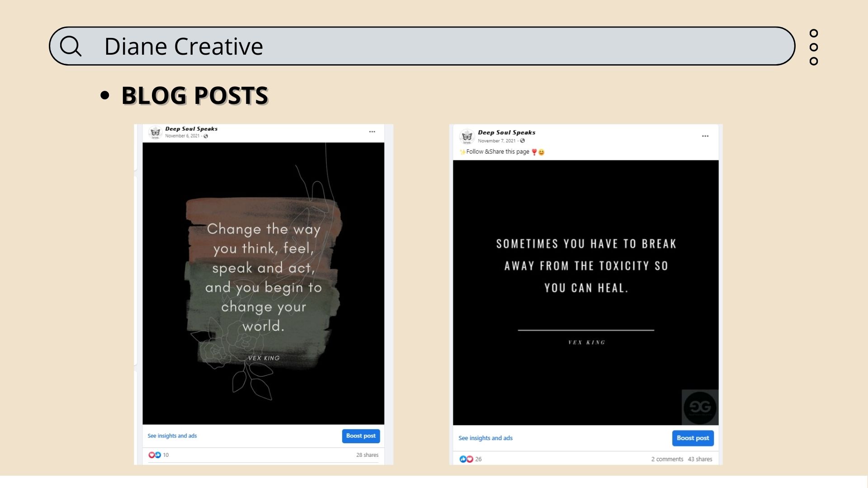Viewport: 868px width, 488px height.
Task: Click Boost post on right post
Action: (x=693, y=438)
